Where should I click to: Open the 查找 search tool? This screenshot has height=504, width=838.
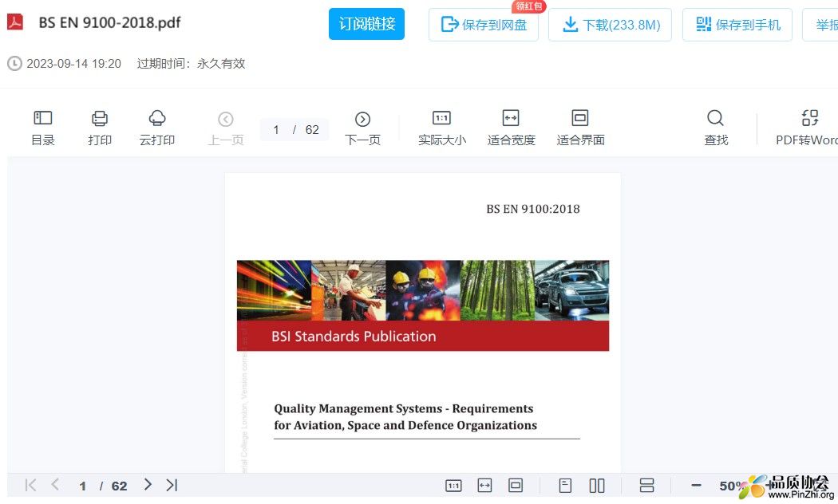[716, 128]
